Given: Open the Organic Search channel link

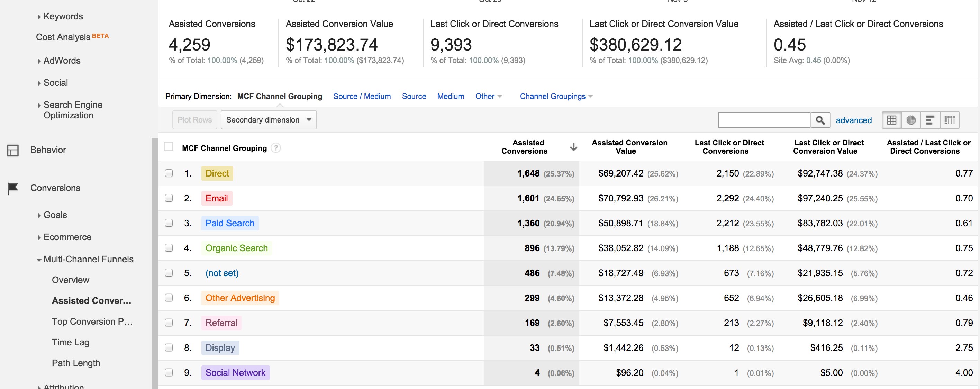Looking at the screenshot, I should pos(236,248).
